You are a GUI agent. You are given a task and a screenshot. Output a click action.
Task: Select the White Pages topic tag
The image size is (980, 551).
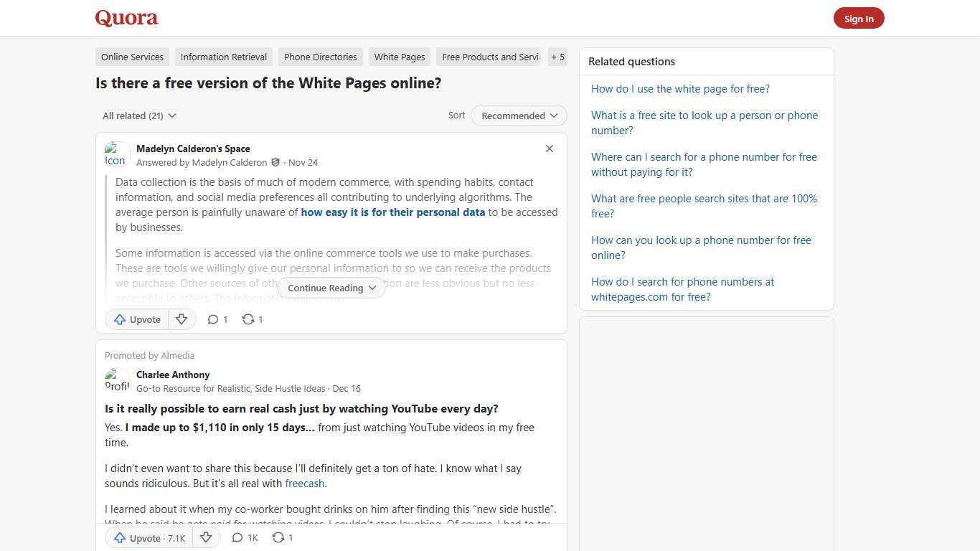pos(399,57)
